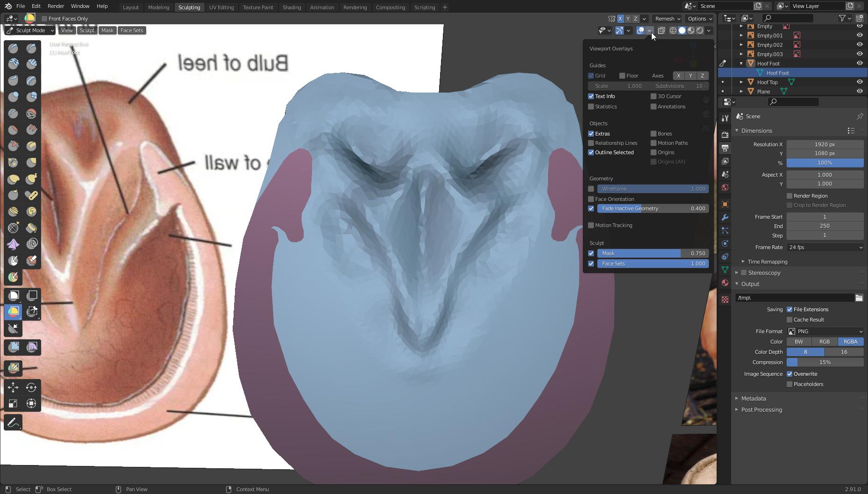Enable the Wireframe overlay checkbox
Viewport: 868px width, 494px height.
click(591, 189)
